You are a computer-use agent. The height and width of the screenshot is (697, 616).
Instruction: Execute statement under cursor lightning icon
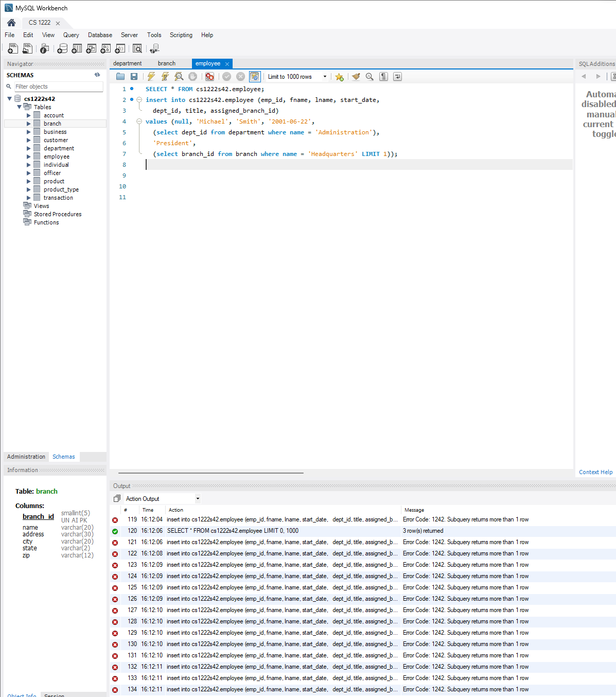(165, 77)
